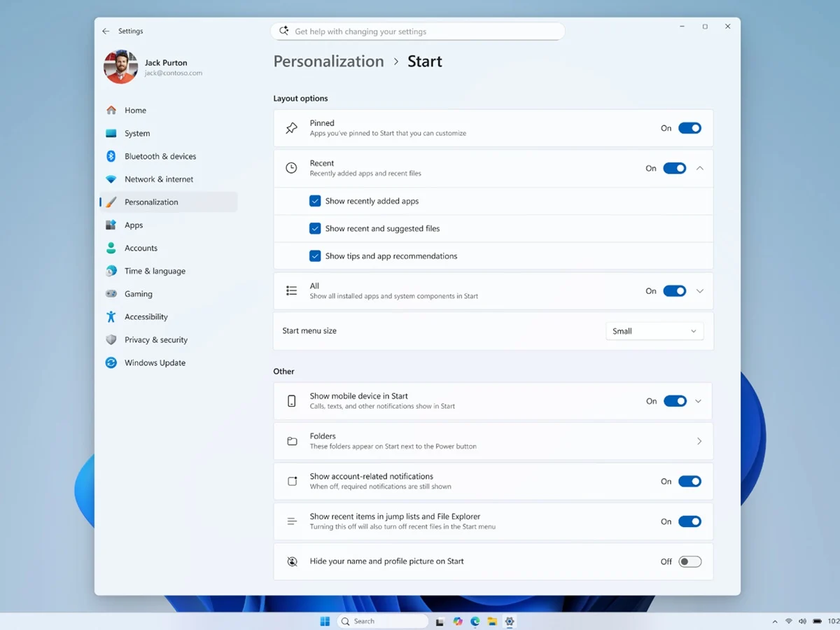
Task: Uncheck Show tips and app recommendations
Action: click(315, 256)
